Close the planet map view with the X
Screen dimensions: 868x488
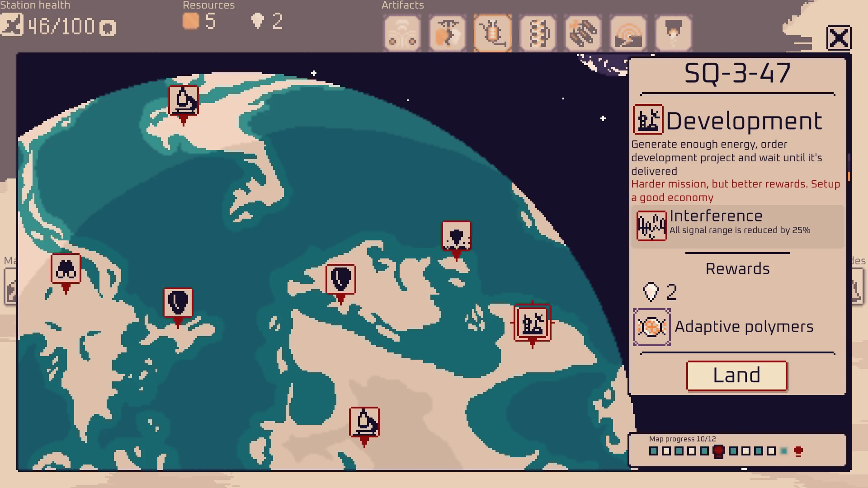839,38
